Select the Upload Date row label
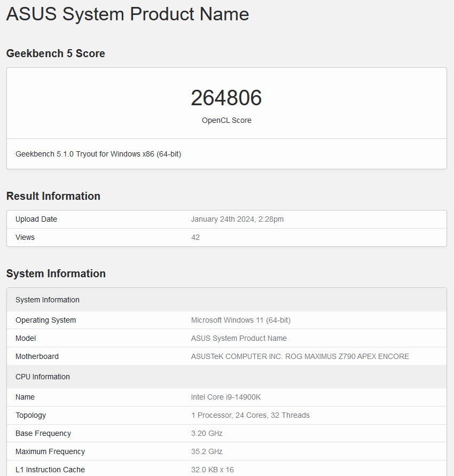This screenshot has width=454, height=476. (x=36, y=219)
